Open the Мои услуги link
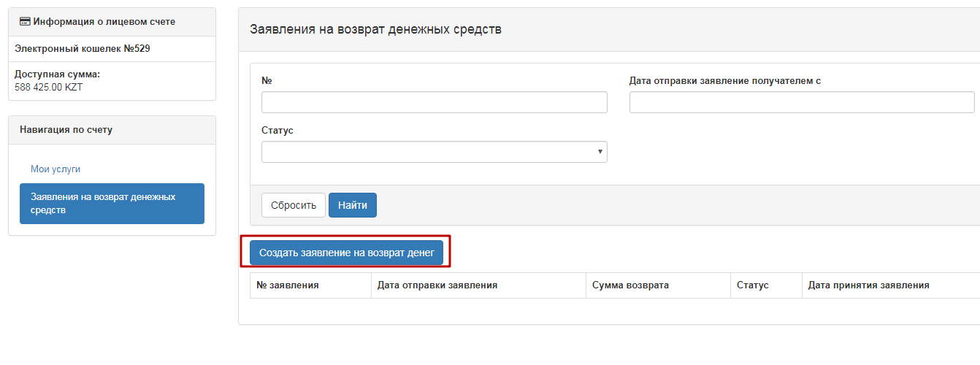The image size is (980, 365). point(55,169)
